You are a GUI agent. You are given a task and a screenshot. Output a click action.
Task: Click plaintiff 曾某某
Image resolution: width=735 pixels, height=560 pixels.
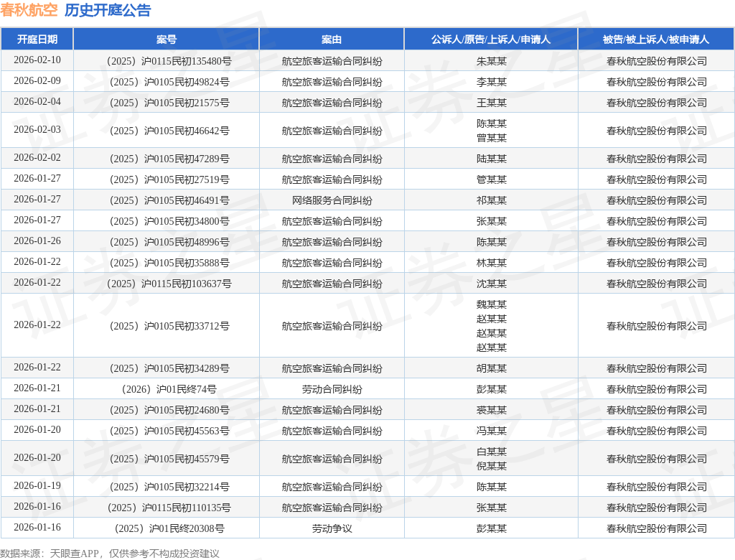(491, 138)
